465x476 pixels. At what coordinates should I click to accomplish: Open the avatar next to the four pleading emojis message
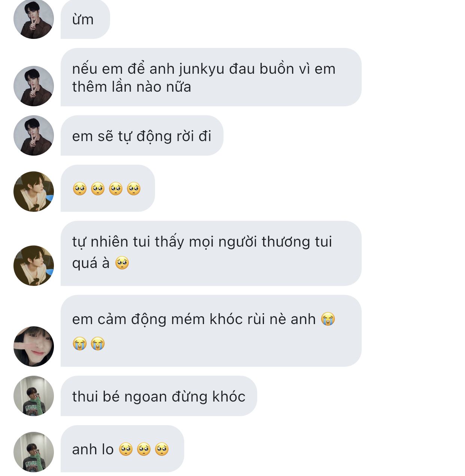34,192
